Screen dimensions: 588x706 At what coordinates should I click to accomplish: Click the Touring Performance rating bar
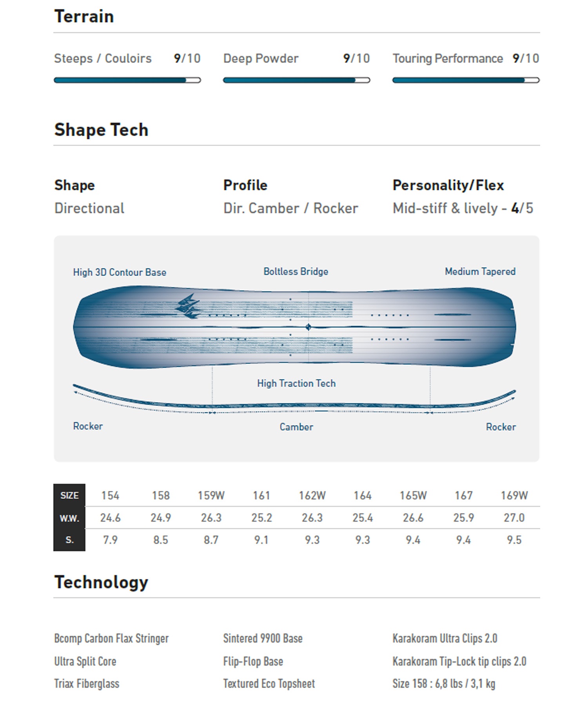click(466, 80)
